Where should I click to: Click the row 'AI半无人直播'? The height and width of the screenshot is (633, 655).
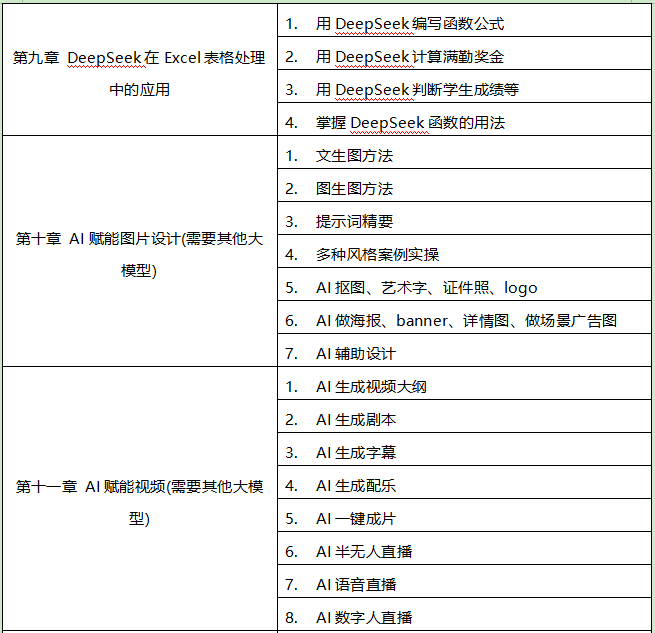click(464, 549)
